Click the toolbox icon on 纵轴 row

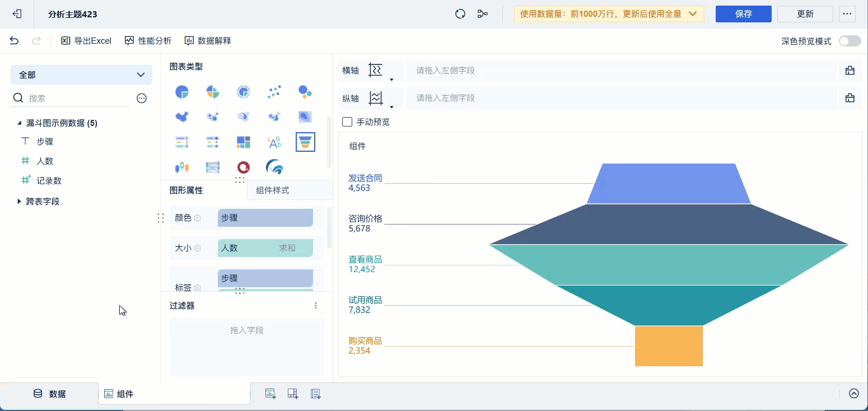(850, 98)
